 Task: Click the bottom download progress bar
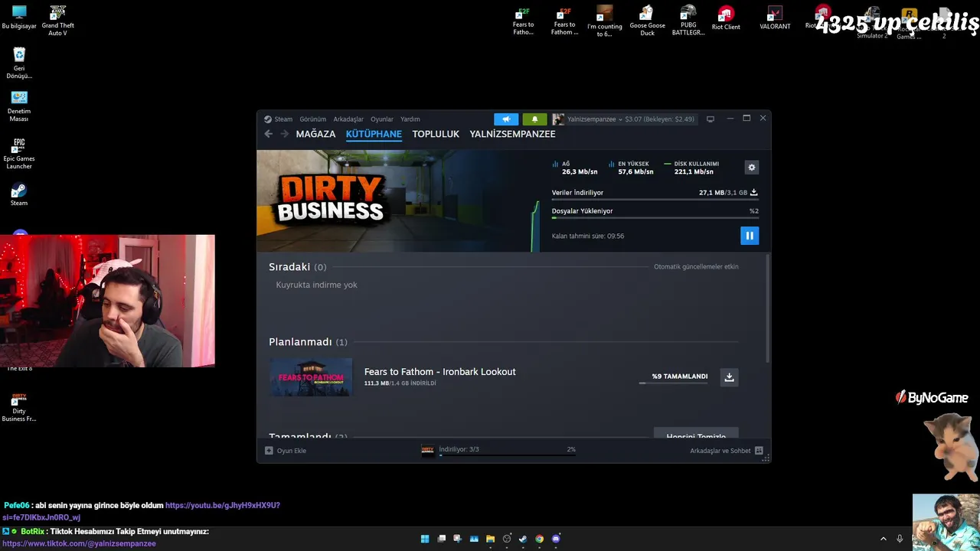pos(507,455)
